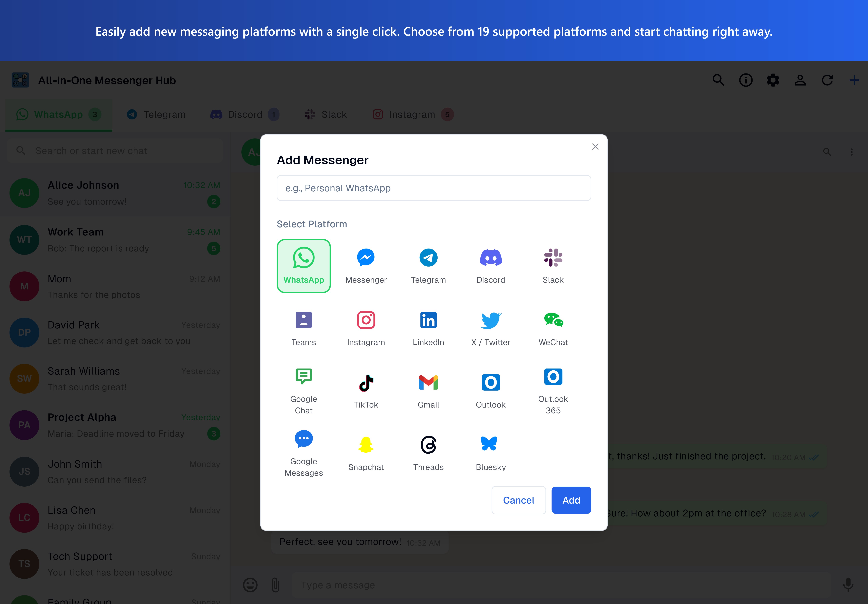Select Discord platform in the dialog
Viewport: 868px width, 604px height.
point(491,266)
